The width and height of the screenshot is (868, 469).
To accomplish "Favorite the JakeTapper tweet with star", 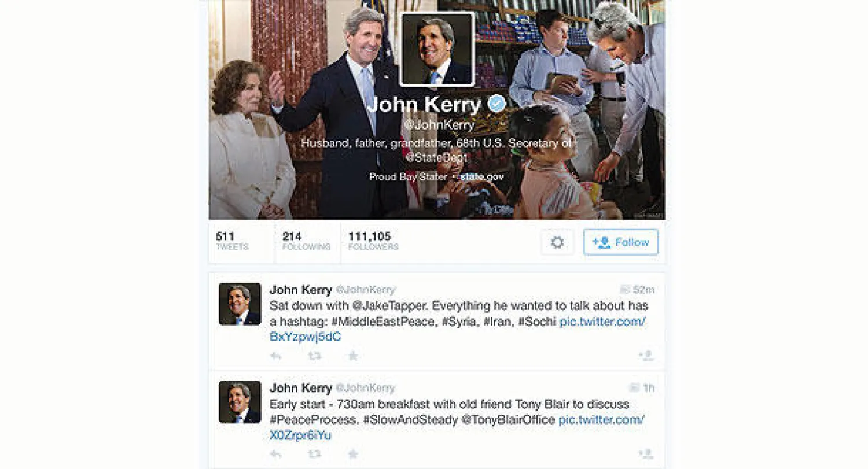I will tap(353, 356).
